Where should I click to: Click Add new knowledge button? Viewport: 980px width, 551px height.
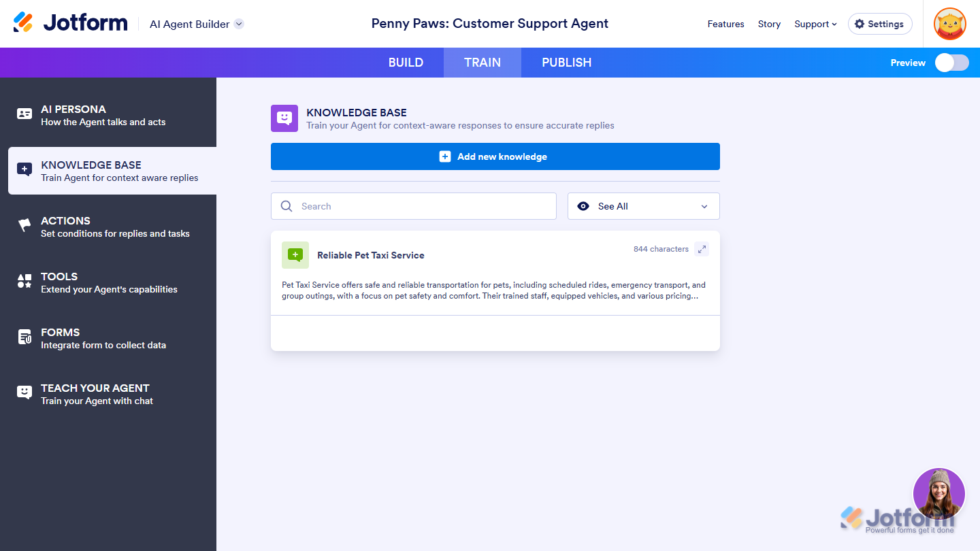click(495, 156)
